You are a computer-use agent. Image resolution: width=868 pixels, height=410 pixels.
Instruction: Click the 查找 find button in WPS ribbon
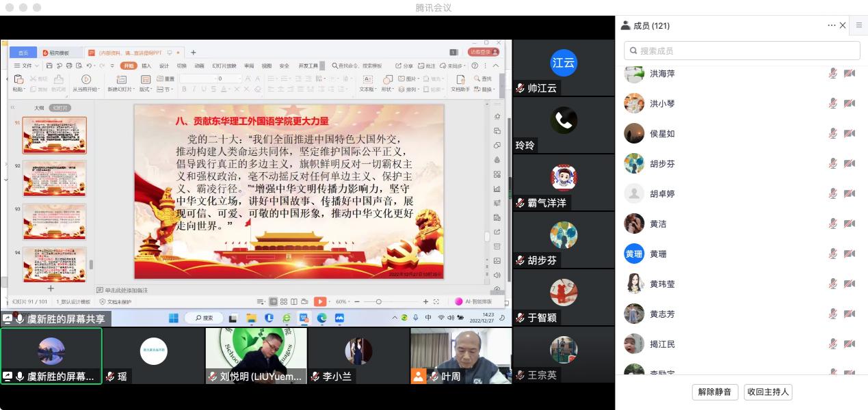click(482, 79)
